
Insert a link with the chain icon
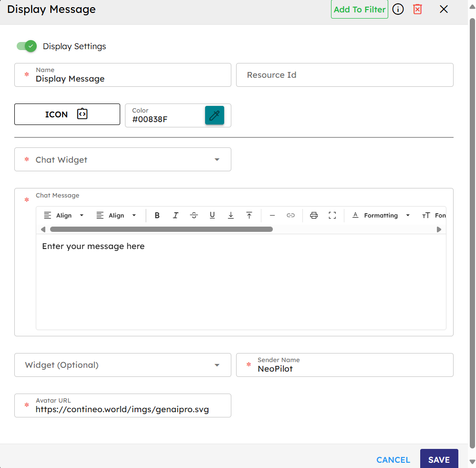pyautogui.click(x=290, y=216)
